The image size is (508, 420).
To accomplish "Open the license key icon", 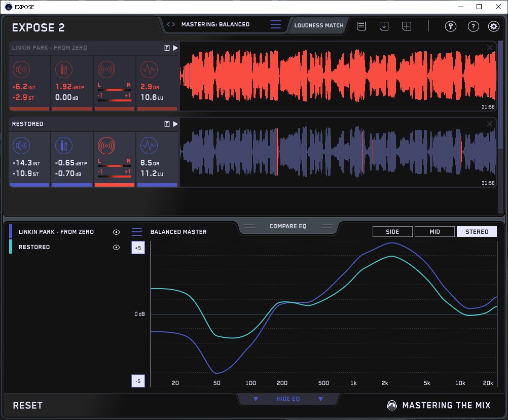I will tap(451, 26).
